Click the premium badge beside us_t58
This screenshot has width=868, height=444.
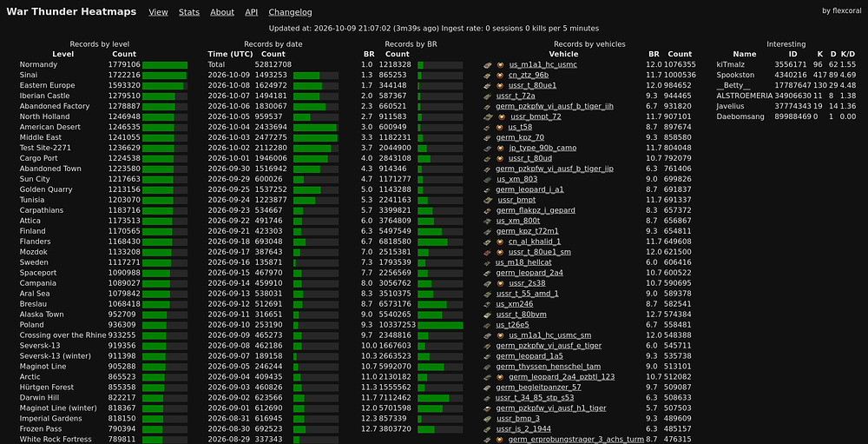click(500, 127)
